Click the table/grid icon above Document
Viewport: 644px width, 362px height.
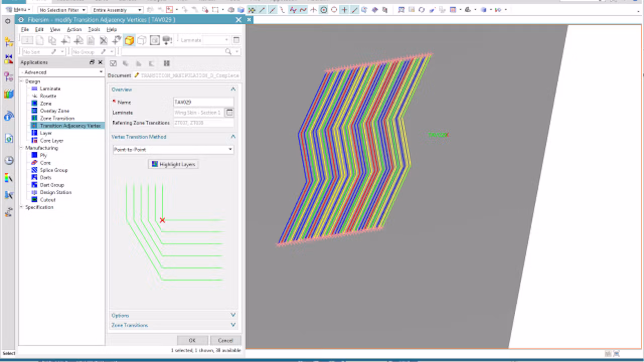click(x=167, y=63)
